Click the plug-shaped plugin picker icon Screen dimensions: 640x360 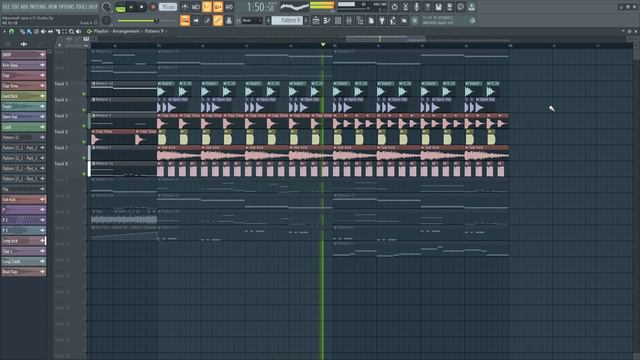(x=382, y=20)
